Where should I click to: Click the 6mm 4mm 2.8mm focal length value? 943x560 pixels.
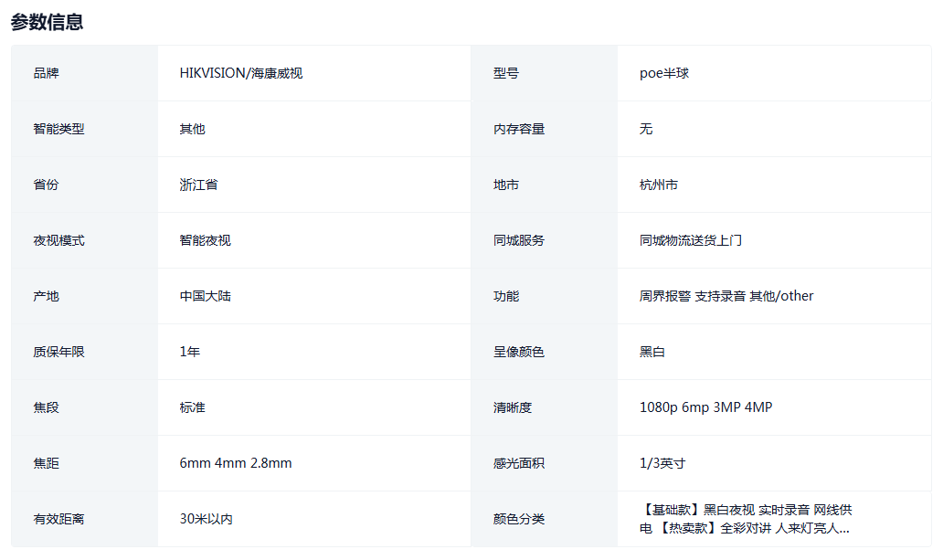(235, 463)
